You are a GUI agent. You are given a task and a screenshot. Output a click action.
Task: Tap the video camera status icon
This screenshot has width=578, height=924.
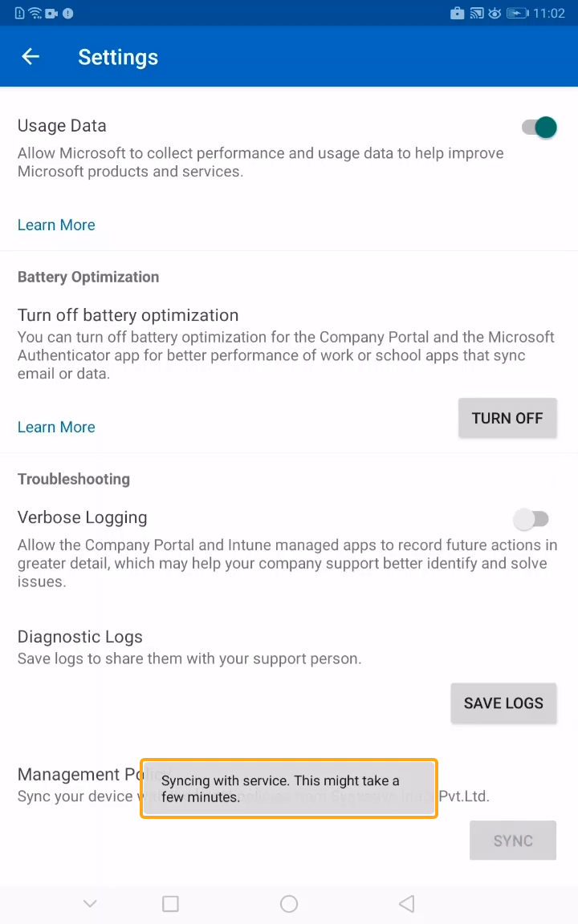click(52, 13)
